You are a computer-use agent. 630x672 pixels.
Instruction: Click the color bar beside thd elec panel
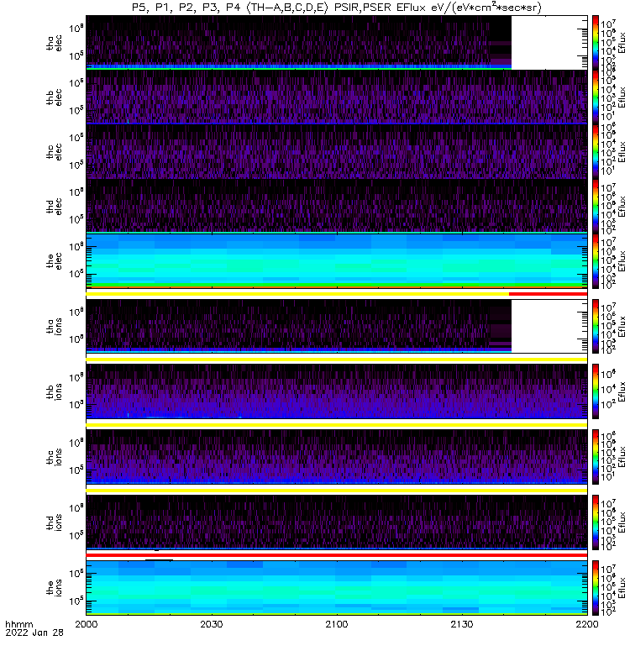(596, 206)
